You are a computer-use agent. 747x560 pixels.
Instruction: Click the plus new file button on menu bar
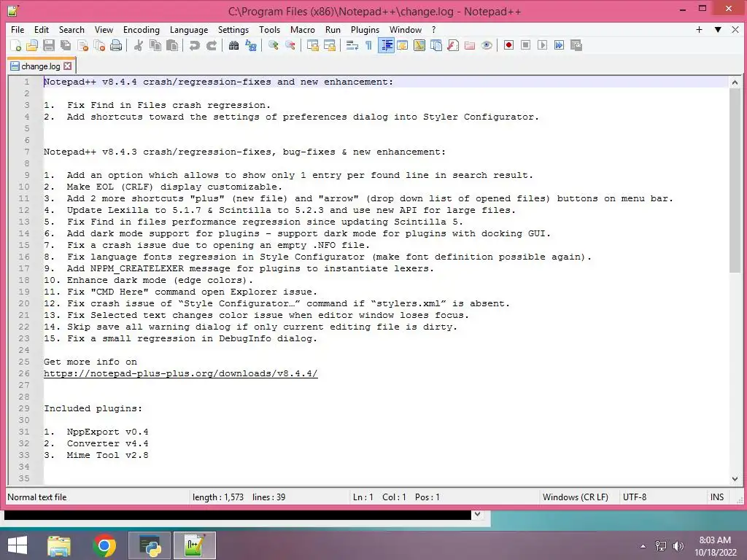700,29
